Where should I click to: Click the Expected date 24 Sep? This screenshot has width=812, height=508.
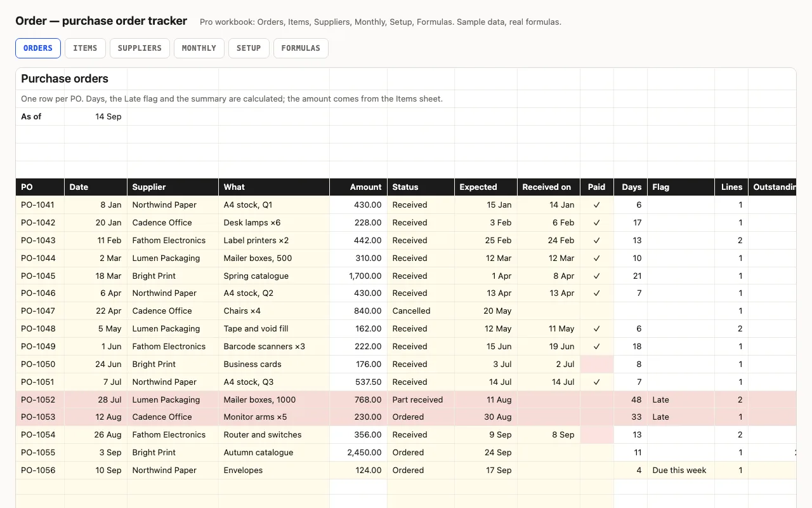tap(486, 453)
